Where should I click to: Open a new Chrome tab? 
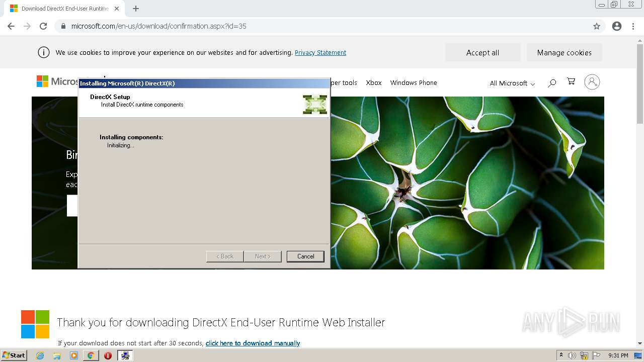136,9
